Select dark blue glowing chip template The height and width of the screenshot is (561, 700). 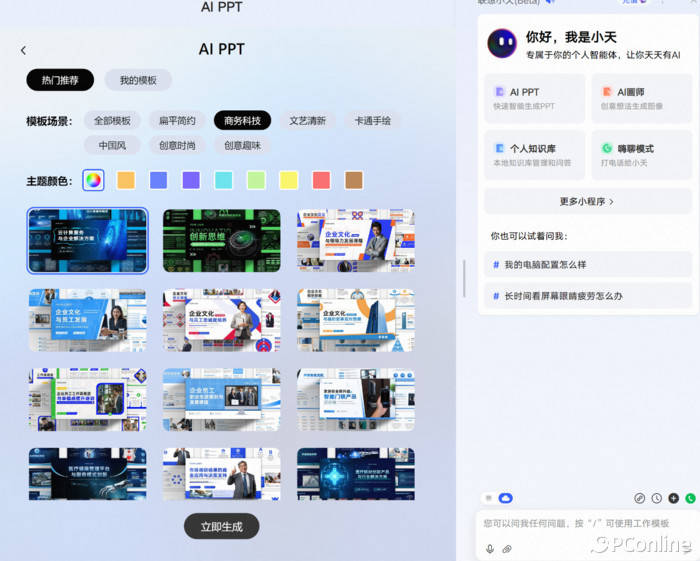tap(356, 474)
